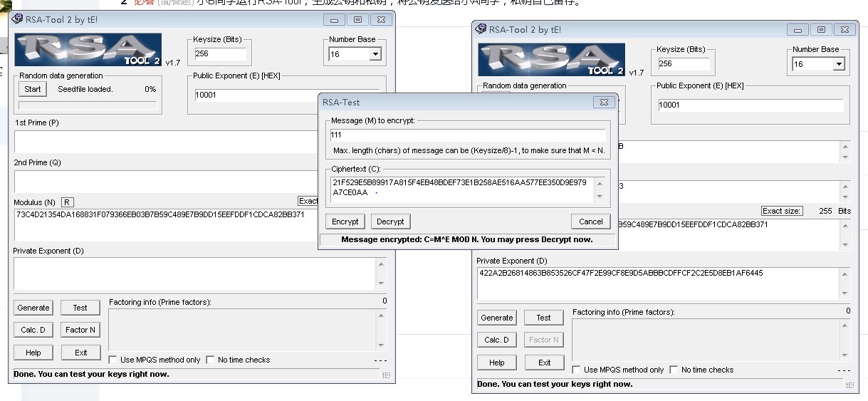Image resolution: width=868 pixels, height=401 pixels.
Task: Click Test in the left window
Action: click(80, 308)
